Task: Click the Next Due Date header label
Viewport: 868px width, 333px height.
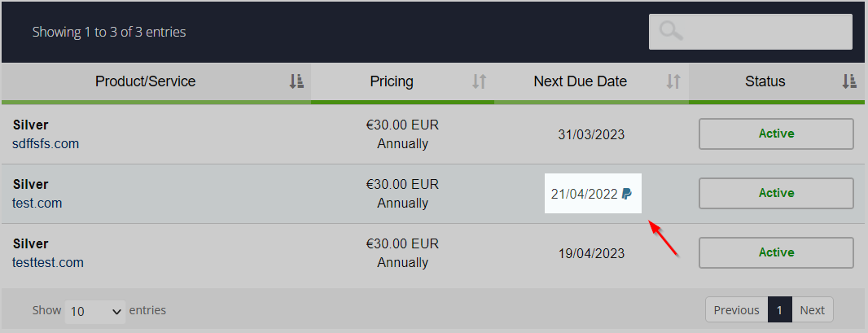Action: point(580,81)
